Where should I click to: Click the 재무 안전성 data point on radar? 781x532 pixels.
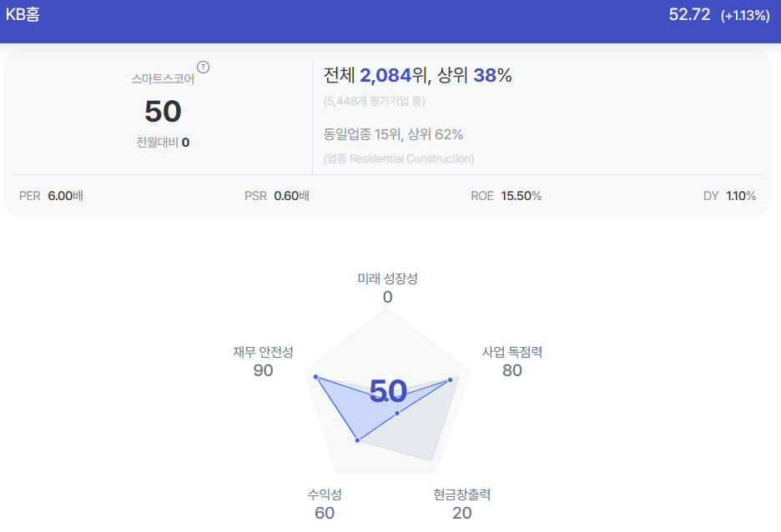click(x=315, y=377)
